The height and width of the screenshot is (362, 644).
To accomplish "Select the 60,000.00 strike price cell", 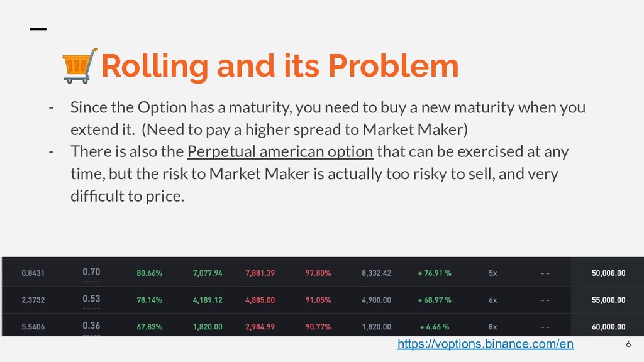I will [x=608, y=327].
